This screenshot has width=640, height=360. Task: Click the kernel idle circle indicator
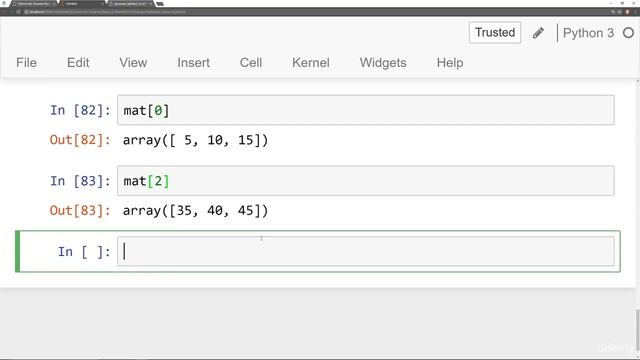pos(629,33)
